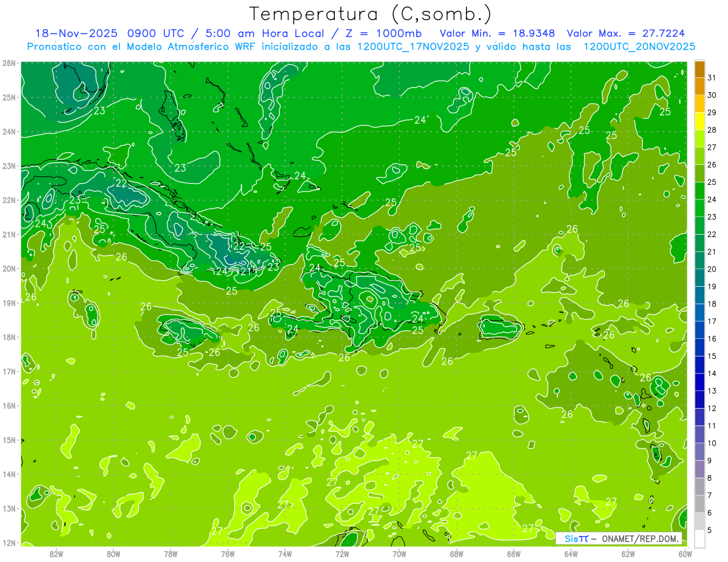728x562 pixels.
Task: Click the '22N' latitude axis label
Action: click(9, 200)
